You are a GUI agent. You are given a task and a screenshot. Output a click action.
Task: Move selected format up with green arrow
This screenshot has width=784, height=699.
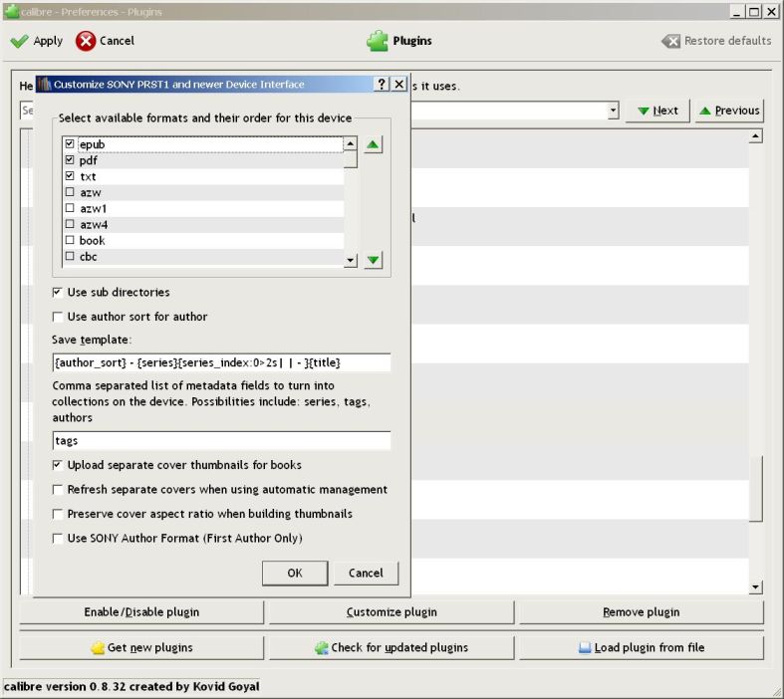pyautogui.click(x=373, y=145)
